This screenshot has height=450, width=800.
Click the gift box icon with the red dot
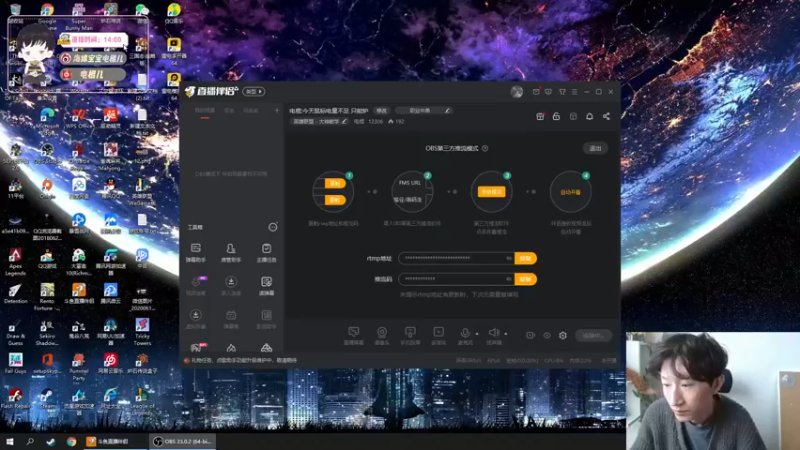[540, 116]
